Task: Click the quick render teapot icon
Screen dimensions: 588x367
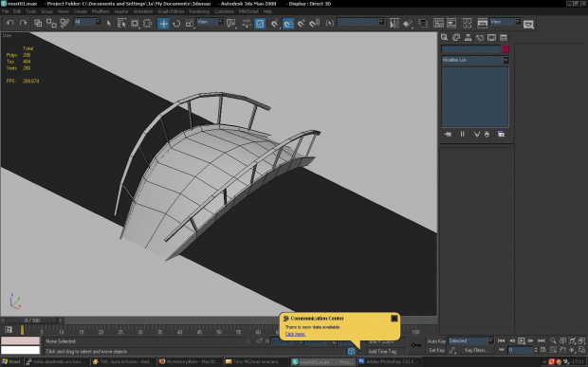Action: (528, 24)
